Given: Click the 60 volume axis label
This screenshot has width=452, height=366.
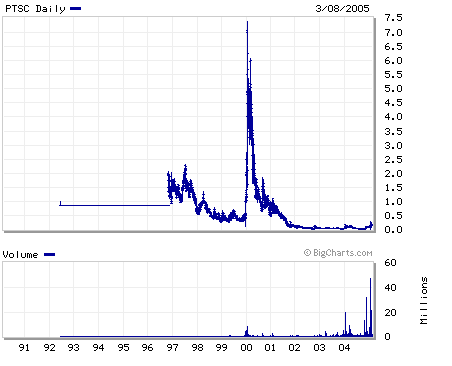Looking at the screenshot, I should tap(390, 263).
